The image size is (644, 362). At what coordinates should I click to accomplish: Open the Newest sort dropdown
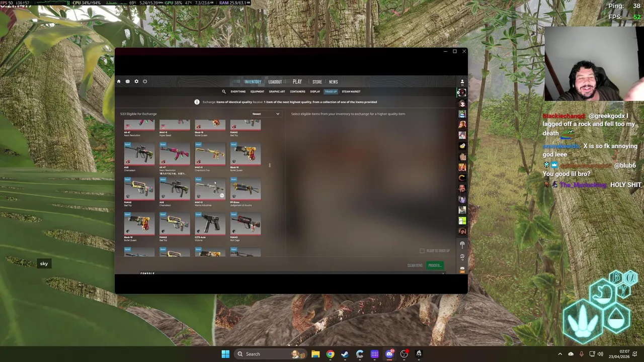[266, 114]
